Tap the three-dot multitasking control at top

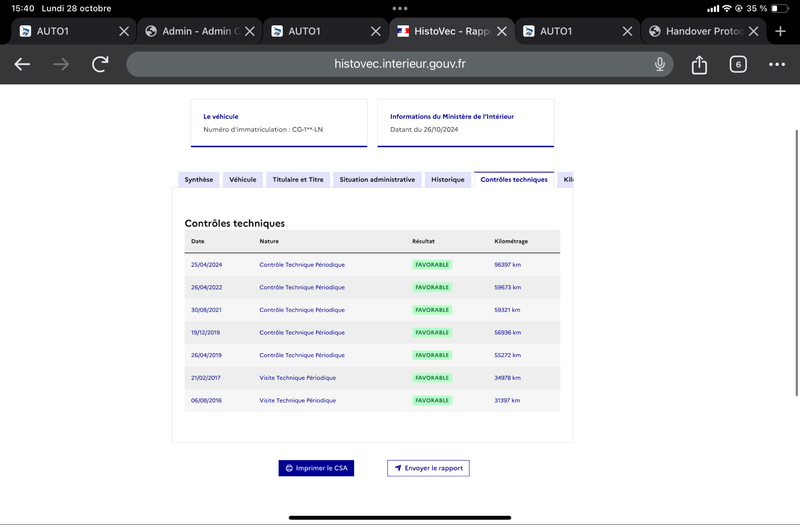pos(399,8)
